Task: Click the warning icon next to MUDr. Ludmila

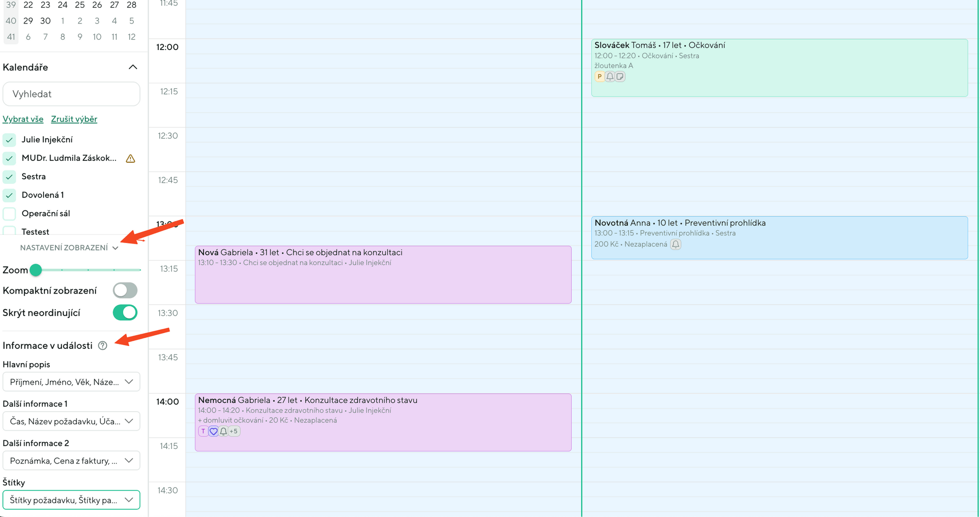Action: [x=130, y=158]
